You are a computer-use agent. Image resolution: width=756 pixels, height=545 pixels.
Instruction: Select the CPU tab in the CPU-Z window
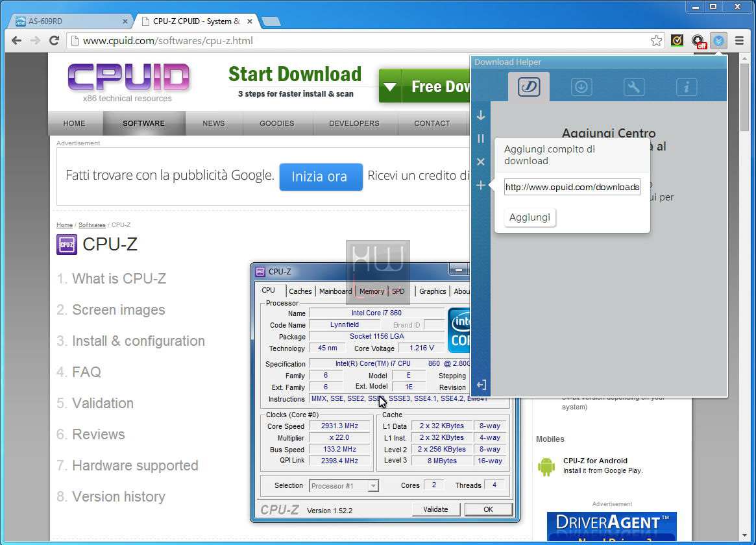tap(269, 290)
